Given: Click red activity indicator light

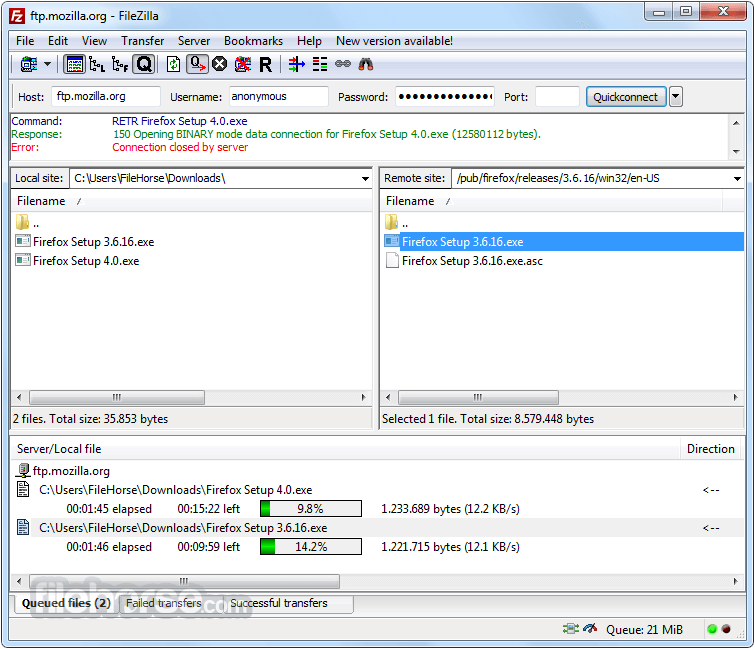Looking at the screenshot, I should tap(726, 629).
